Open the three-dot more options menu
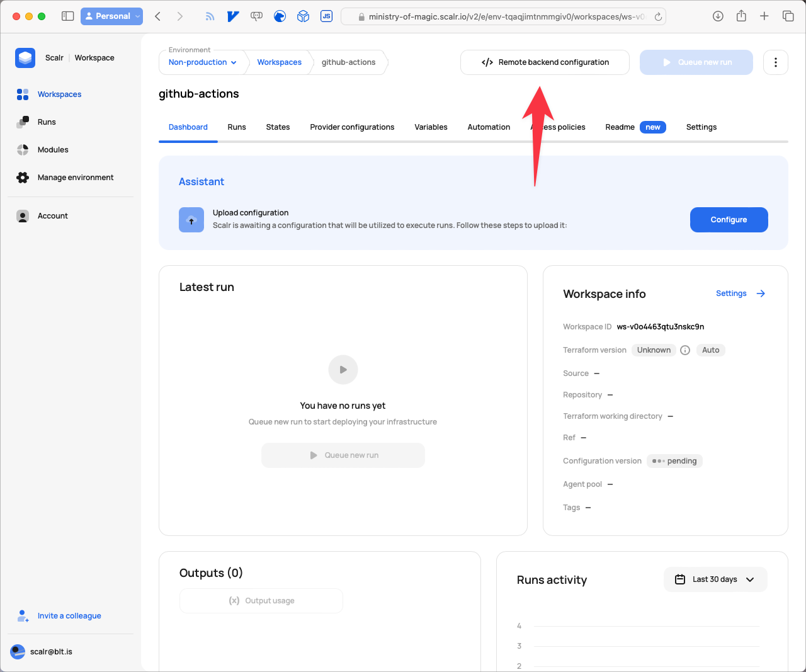This screenshot has height=672, width=806. point(776,62)
